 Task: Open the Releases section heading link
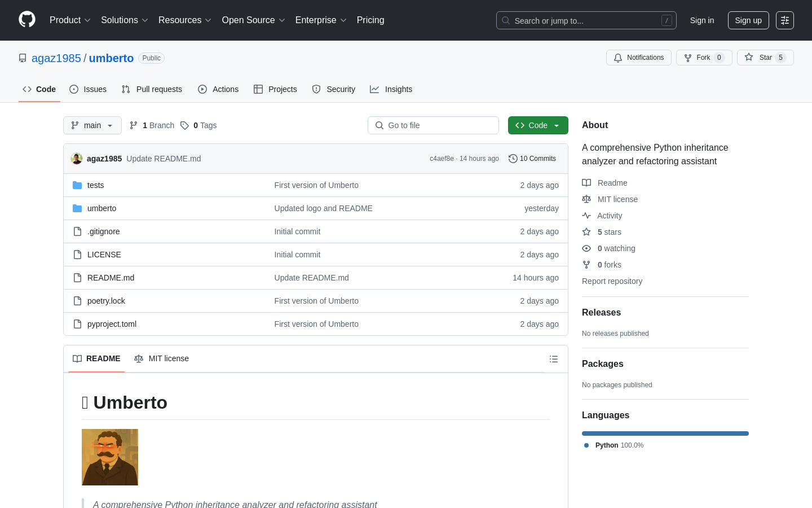[601, 313]
